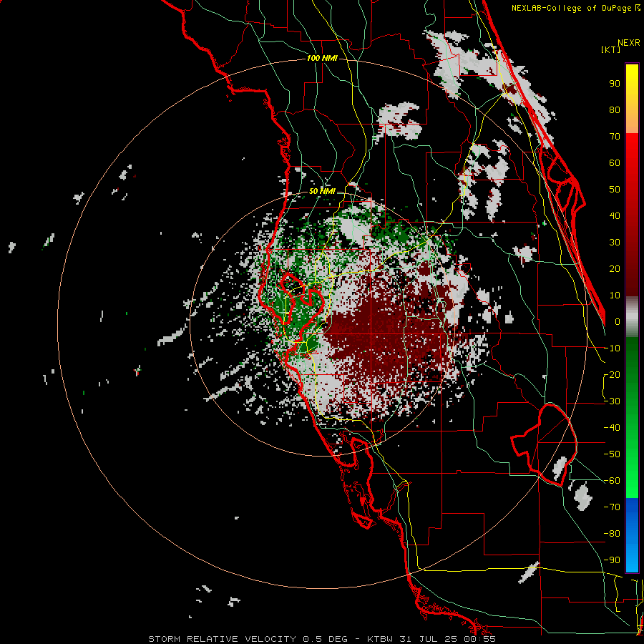
Task: Click the positive 20 scale value
Action: (x=615, y=268)
